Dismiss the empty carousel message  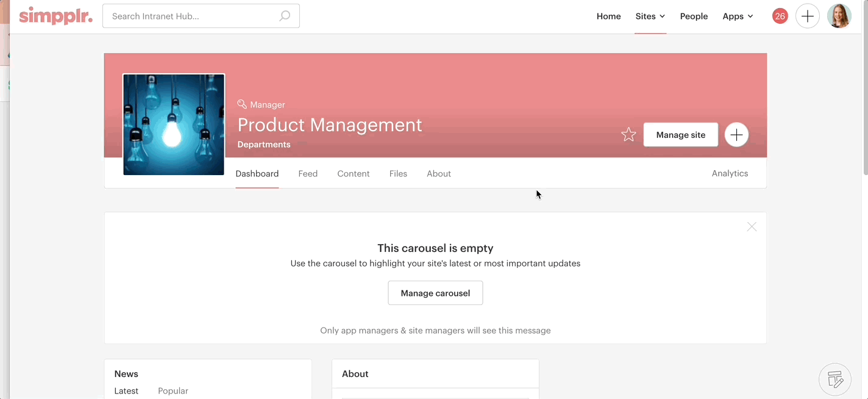point(752,227)
